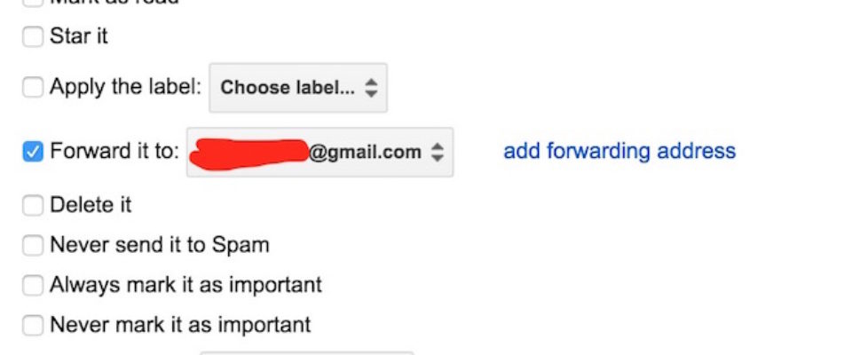Click the "Never mark it as important" text

coord(180,326)
